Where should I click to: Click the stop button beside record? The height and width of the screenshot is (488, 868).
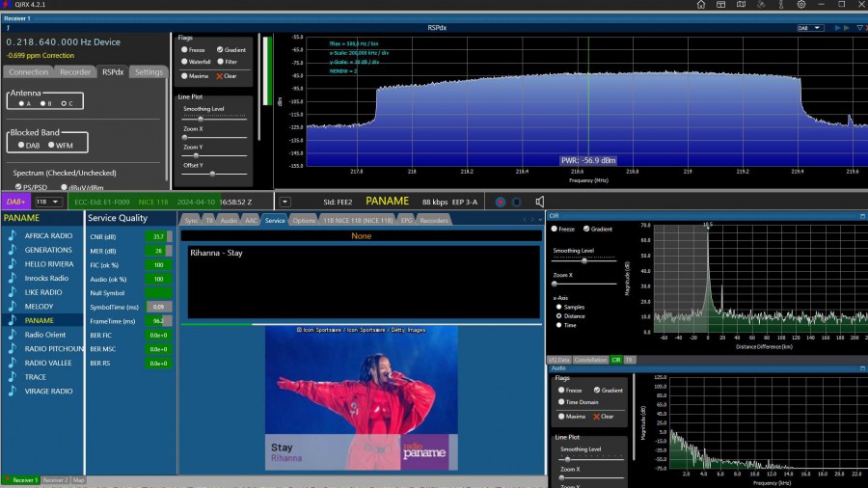(x=517, y=202)
